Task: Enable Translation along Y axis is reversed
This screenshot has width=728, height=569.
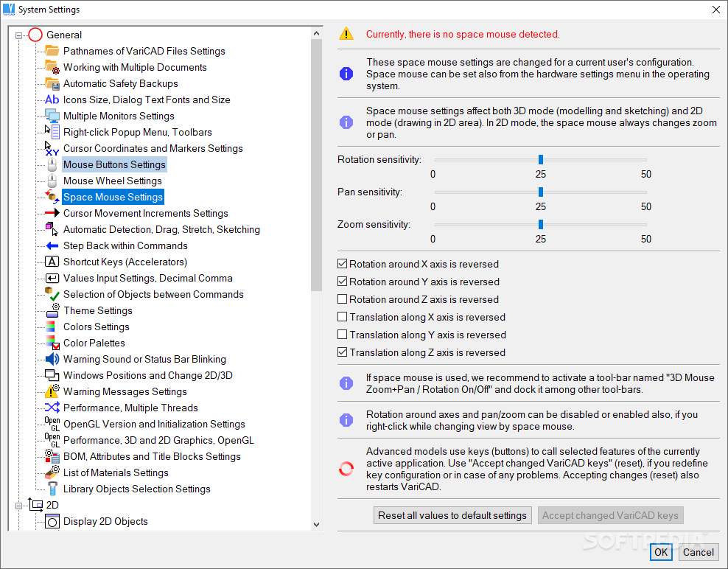Action: [x=342, y=335]
